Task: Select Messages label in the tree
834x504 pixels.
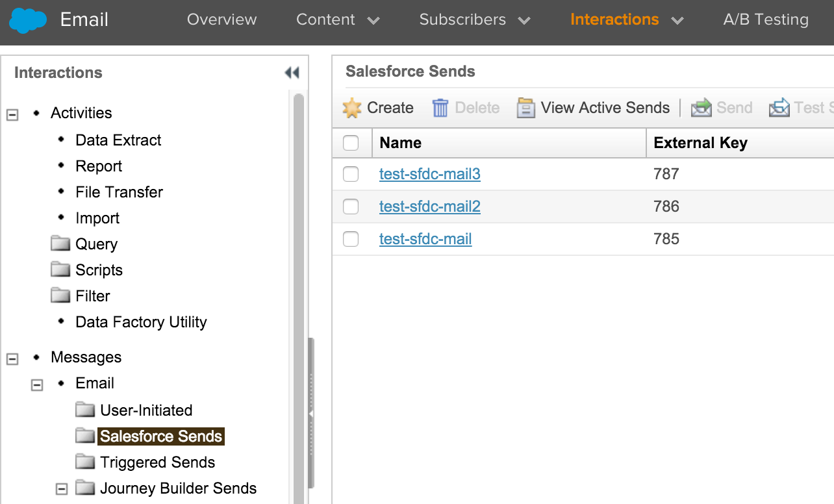Action: (x=86, y=357)
